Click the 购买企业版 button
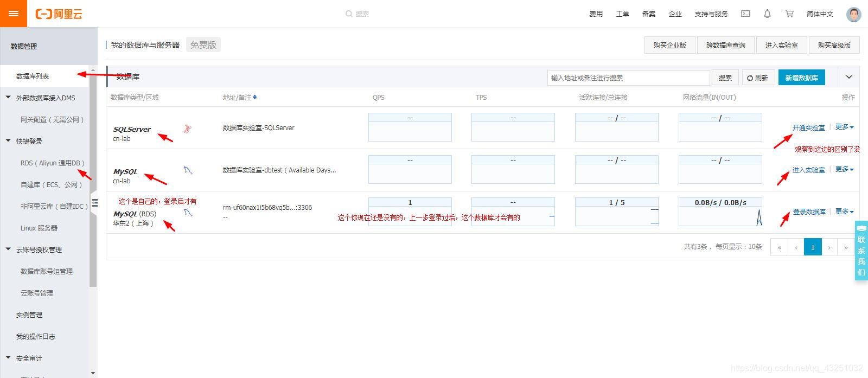This screenshot has width=868, height=378. point(669,45)
